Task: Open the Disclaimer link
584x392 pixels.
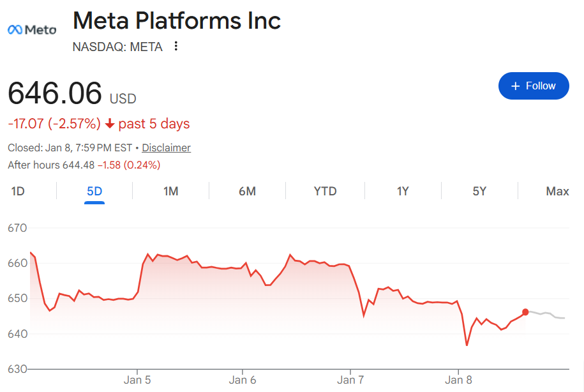Action: pos(166,147)
